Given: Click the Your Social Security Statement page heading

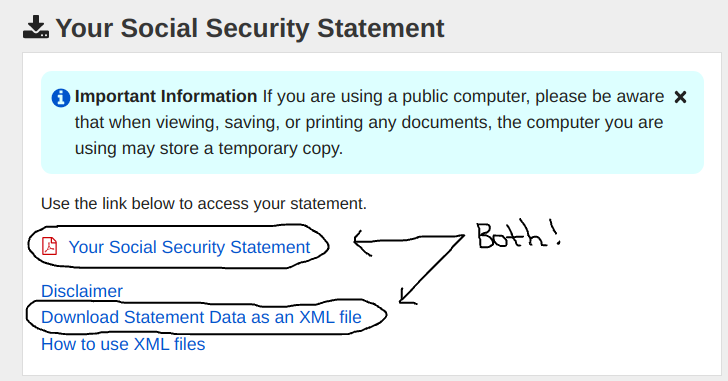Looking at the screenshot, I should 250,28.
